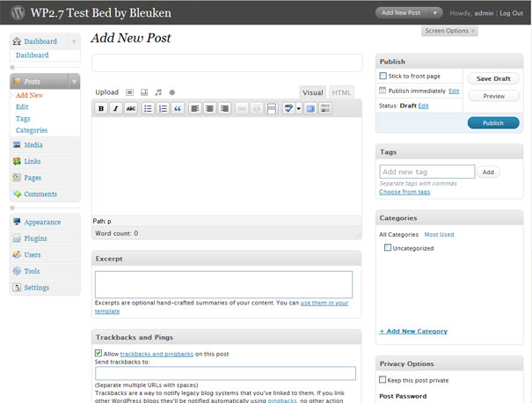Click the Preview button

coord(493,96)
